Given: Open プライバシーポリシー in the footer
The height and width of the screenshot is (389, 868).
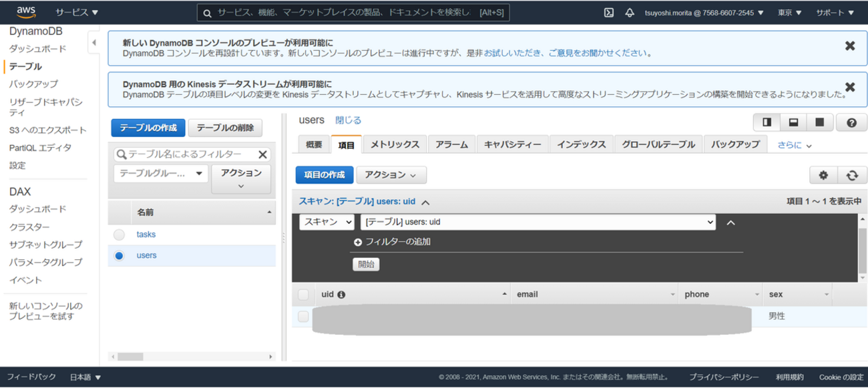Looking at the screenshot, I should pyautogui.click(x=724, y=378).
